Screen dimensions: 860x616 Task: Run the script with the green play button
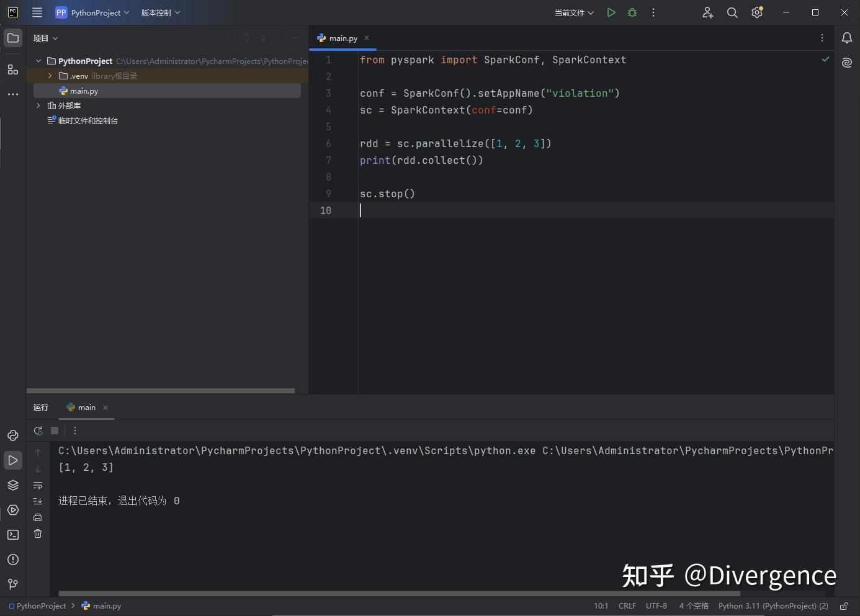pos(611,12)
